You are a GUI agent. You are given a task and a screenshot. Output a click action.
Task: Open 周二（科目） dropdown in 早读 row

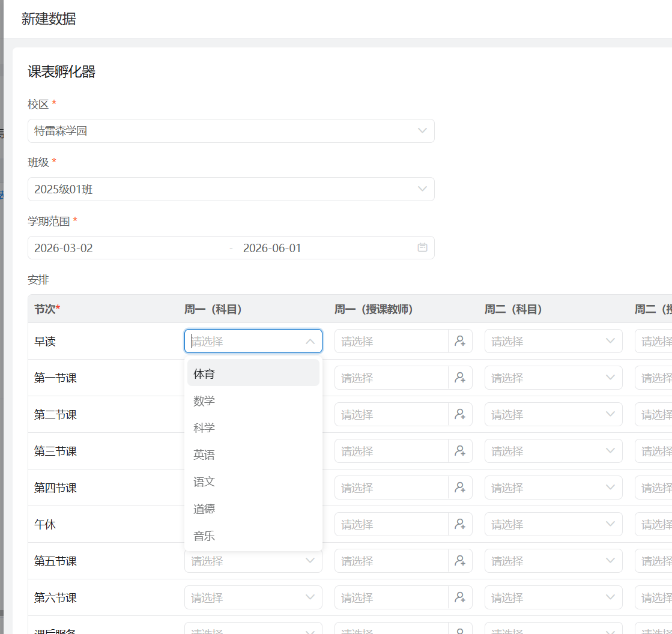[x=553, y=341]
